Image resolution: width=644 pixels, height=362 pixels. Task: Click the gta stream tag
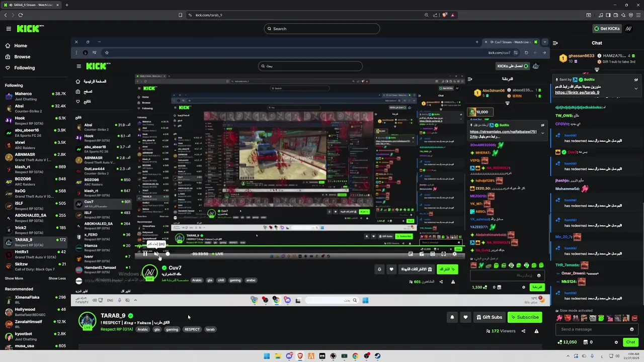tap(157, 329)
